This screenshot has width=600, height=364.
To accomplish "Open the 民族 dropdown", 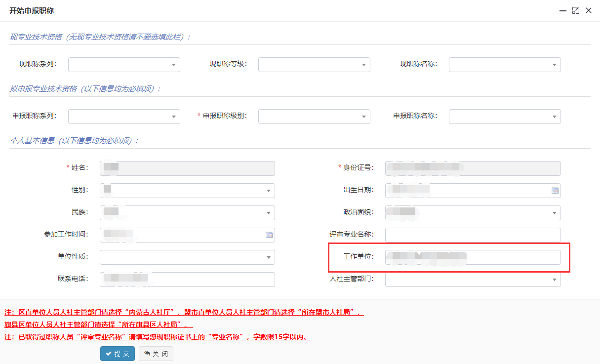I will click(x=187, y=213).
